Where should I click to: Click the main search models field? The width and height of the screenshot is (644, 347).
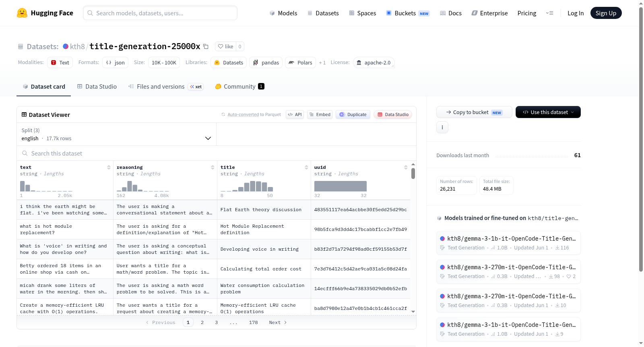click(x=160, y=13)
